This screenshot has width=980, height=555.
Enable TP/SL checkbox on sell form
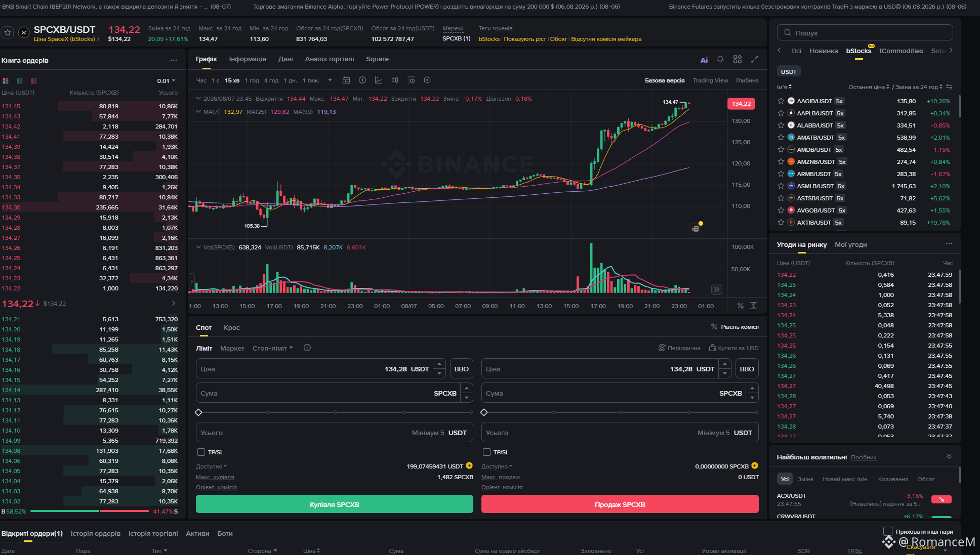pos(486,452)
